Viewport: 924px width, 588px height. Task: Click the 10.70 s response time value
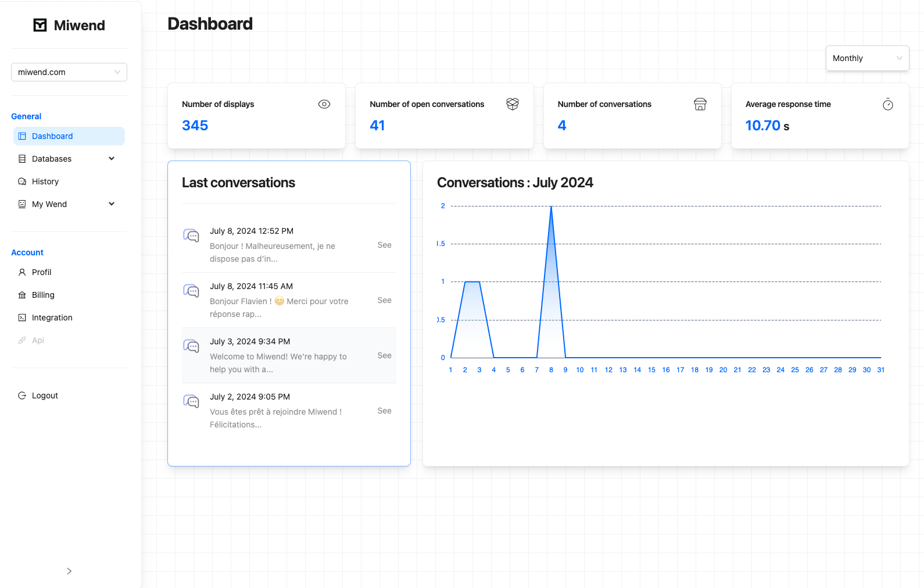pos(767,126)
